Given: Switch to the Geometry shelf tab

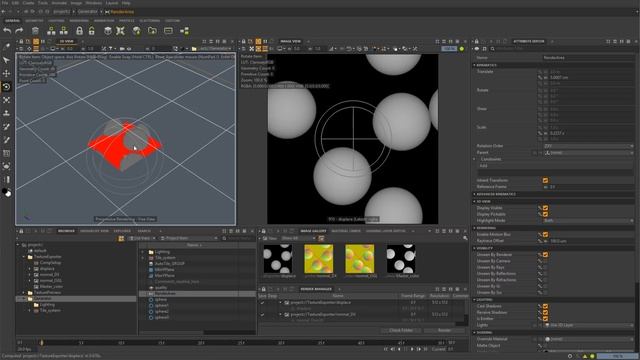Looking at the screenshot, I should pos(34,20).
